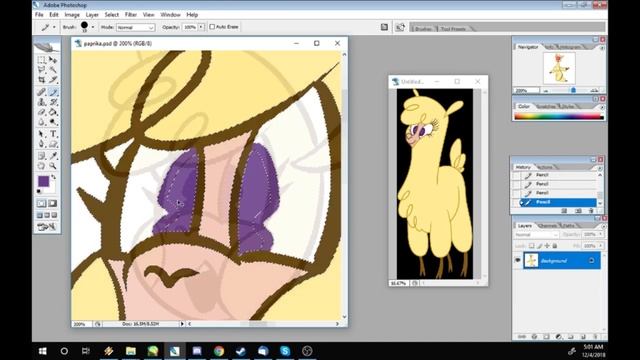Select the Paint Bucket tool

pos(53,112)
